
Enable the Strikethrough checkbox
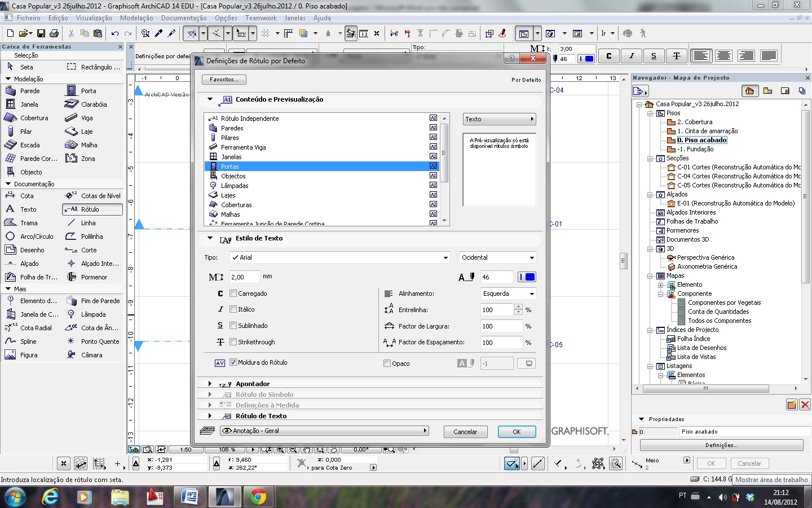pyautogui.click(x=233, y=342)
